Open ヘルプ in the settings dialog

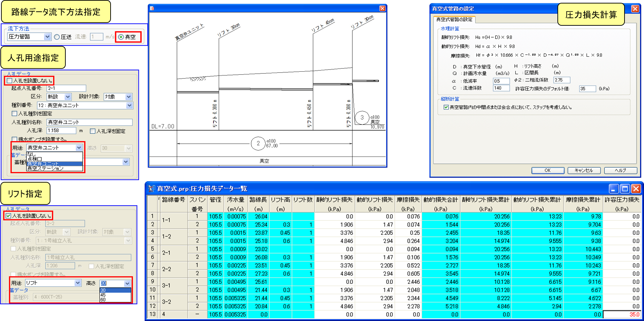[x=620, y=170]
